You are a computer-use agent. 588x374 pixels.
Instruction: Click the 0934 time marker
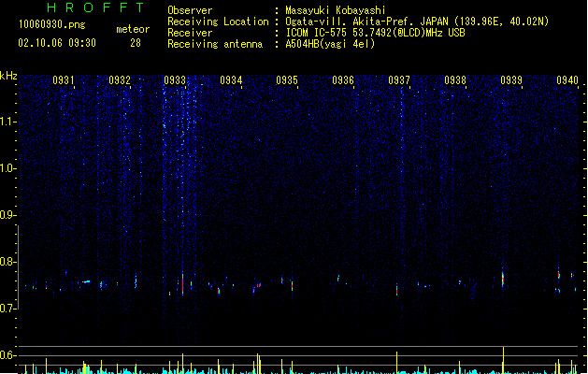pos(231,80)
